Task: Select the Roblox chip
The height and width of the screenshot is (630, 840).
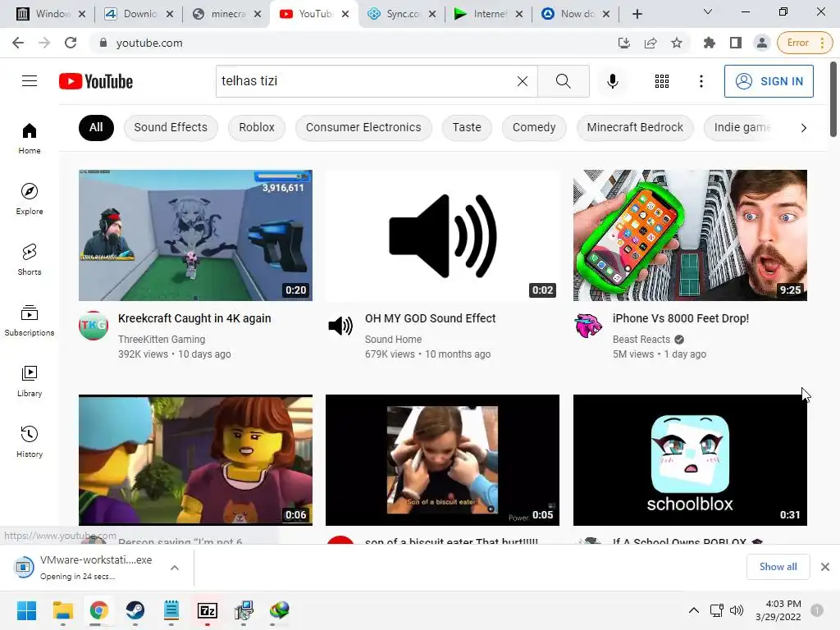Action: point(257,127)
